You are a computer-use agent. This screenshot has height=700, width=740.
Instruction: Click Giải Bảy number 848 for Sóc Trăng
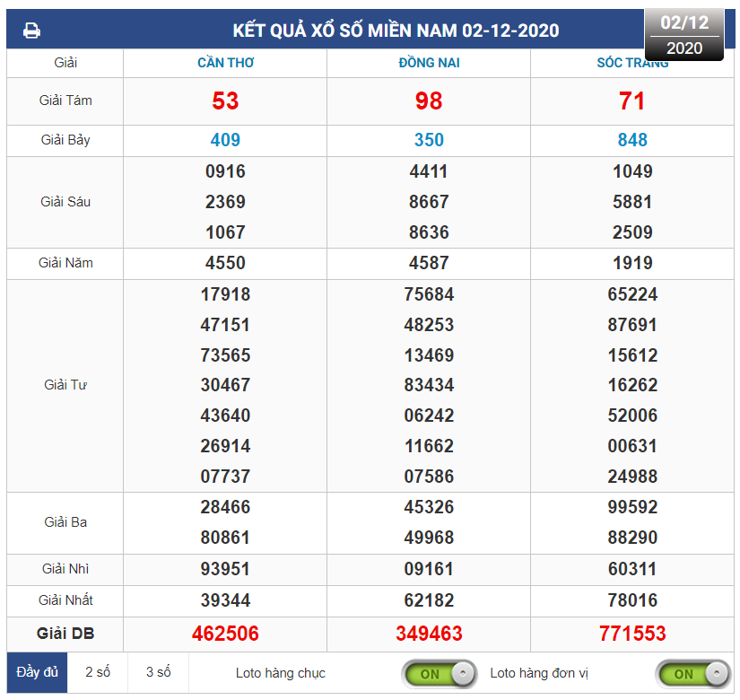pos(632,140)
